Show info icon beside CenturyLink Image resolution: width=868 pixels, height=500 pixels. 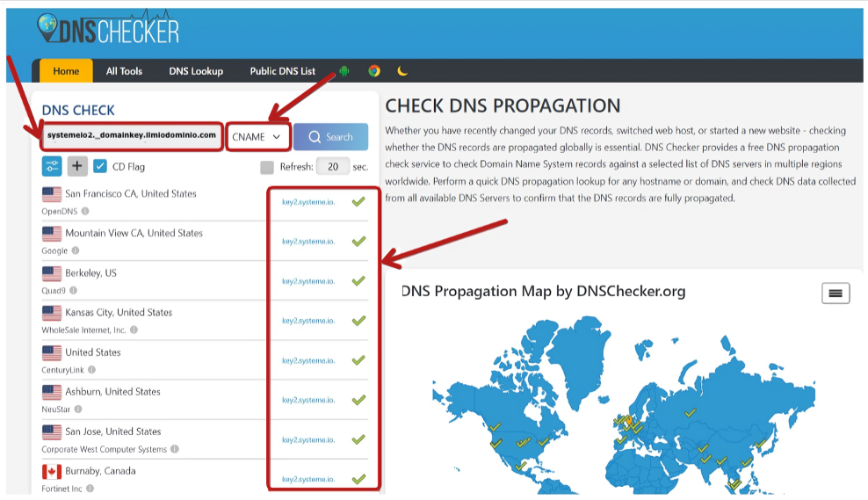pos(92,369)
